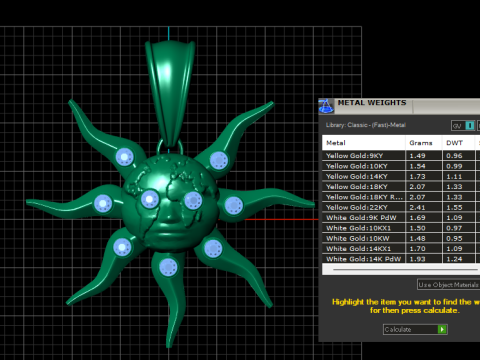Click the horizontal scrollbar under the metal table
The width and height of the screenshot is (480, 360).
click(405, 269)
